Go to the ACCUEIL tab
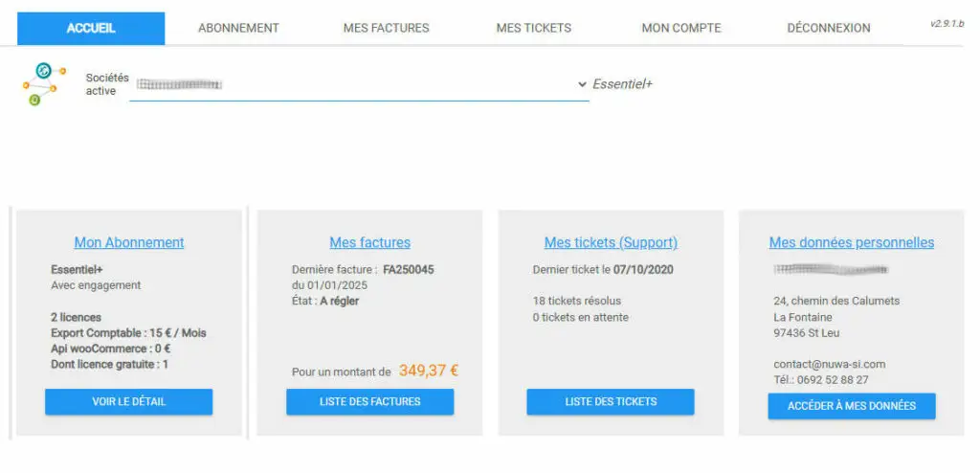The width and height of the screenshot is (980, 473). [x=91, y=28]
